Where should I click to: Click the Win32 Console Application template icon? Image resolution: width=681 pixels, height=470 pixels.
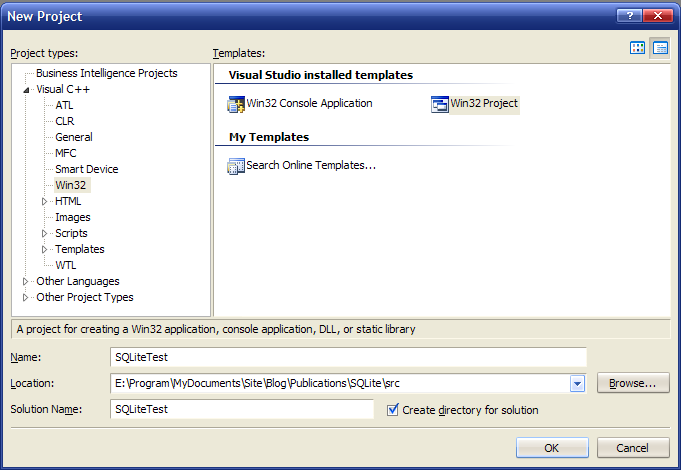pos(236,105)
